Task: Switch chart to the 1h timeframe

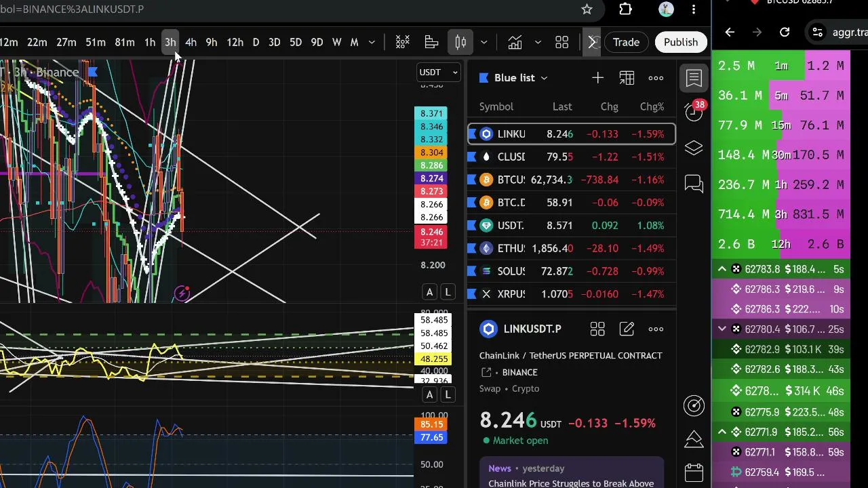Action: tap(149, 43)
